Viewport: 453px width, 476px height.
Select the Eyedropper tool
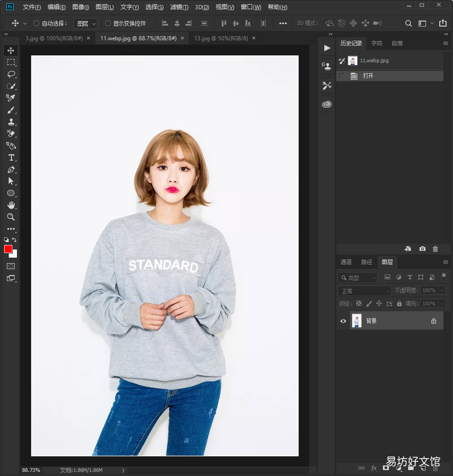click(x=11, y=98)
